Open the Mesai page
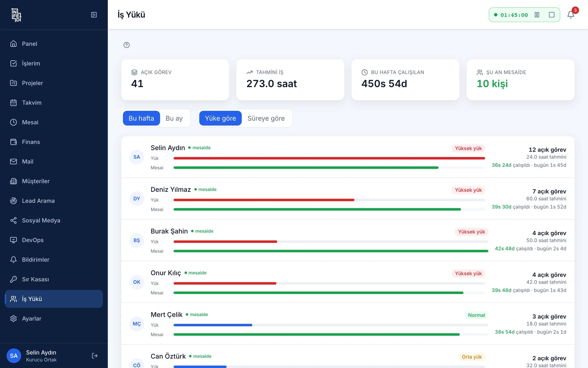Screen dimensions: 588x368 tap(54, 122)
